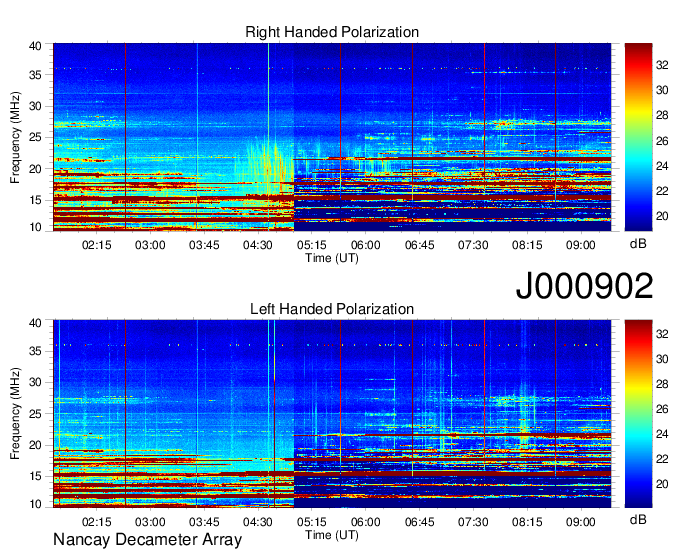Click 35 MHz tick of Right Handed plot
The height and width of the screenshot is (552, 680).
pos(35,75)
